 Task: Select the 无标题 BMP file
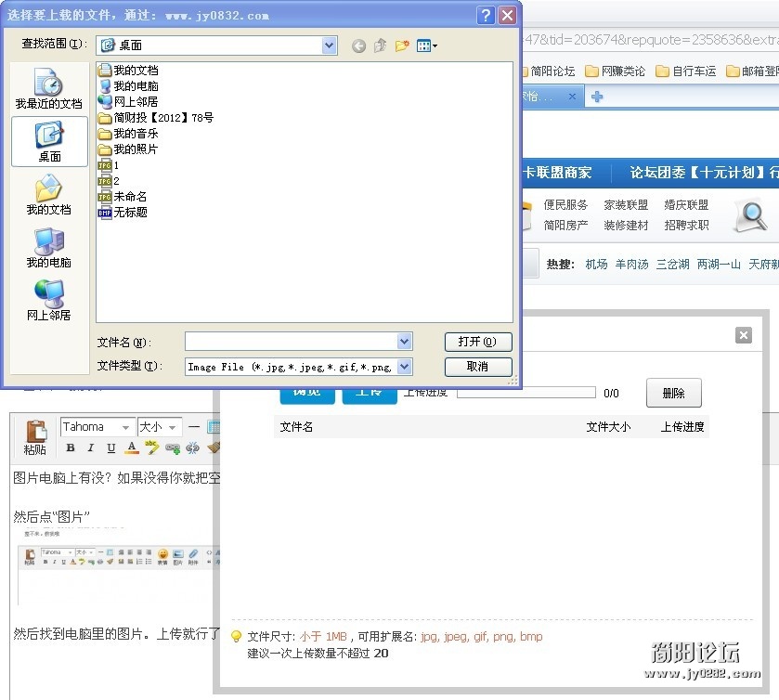(x=123, y=213)
